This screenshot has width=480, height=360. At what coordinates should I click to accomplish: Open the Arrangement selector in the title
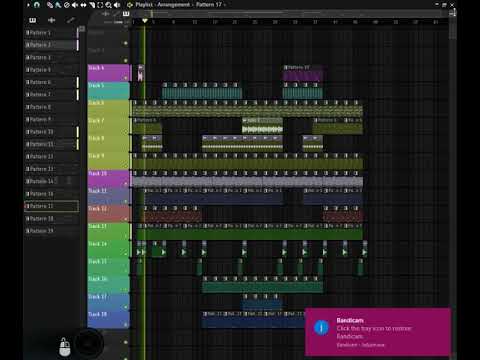174,5
